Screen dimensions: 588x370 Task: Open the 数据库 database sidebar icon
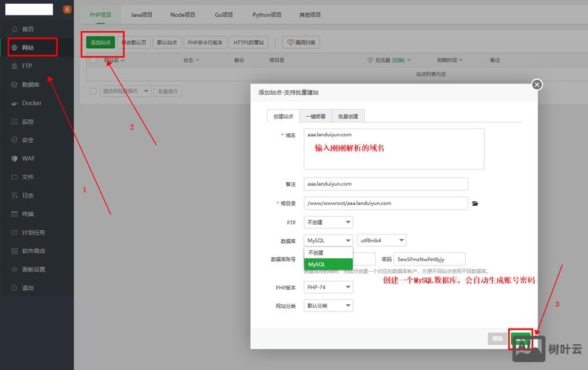tap(15, 84)
